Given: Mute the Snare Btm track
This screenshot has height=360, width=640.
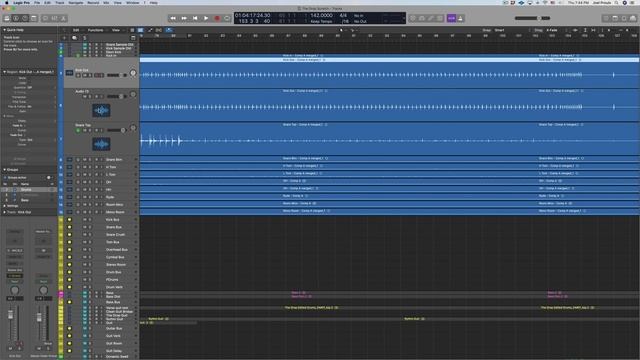Looking at the screenshot, I should (x=85, y=160).
